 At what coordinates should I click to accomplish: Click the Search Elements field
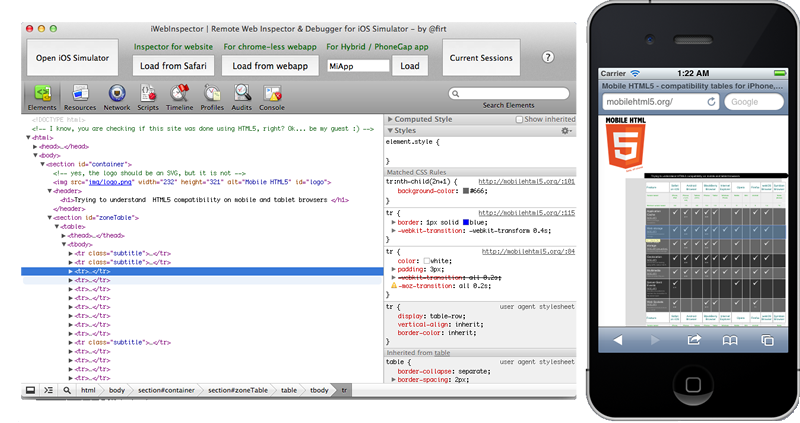(509, 94)
